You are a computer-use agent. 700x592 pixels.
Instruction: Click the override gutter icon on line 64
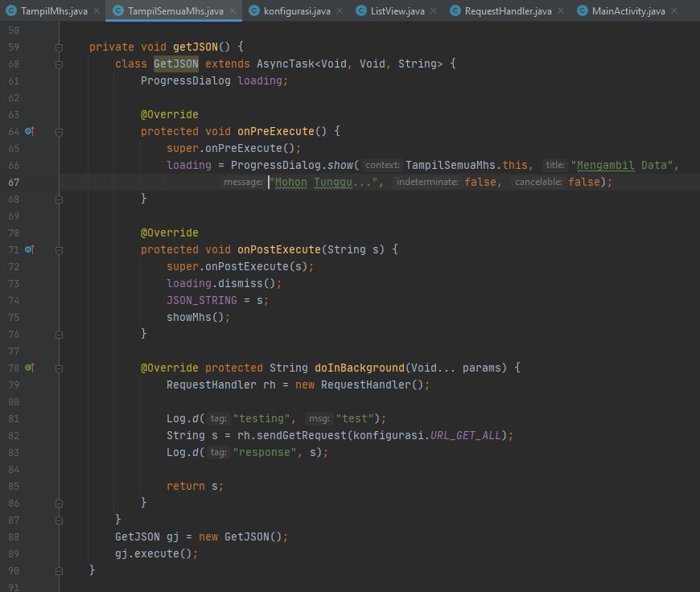click(30, 131)
